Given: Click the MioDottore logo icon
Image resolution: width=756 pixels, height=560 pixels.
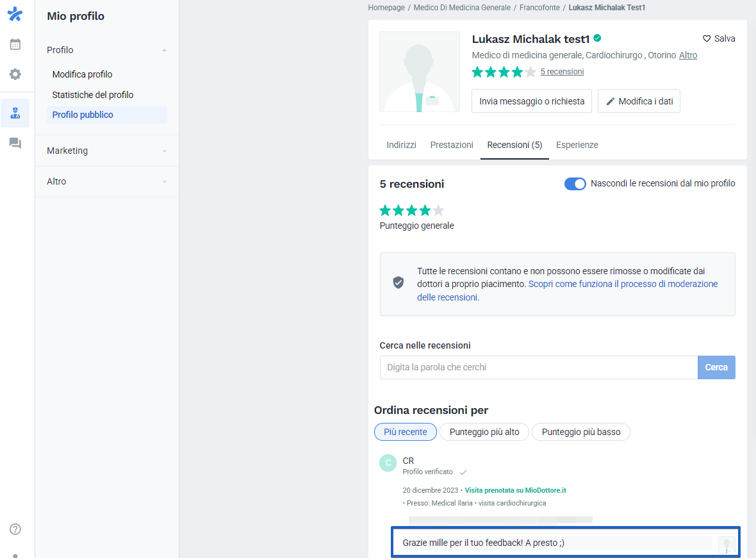Looking at the screenshot, I should (x=15, y=14).
